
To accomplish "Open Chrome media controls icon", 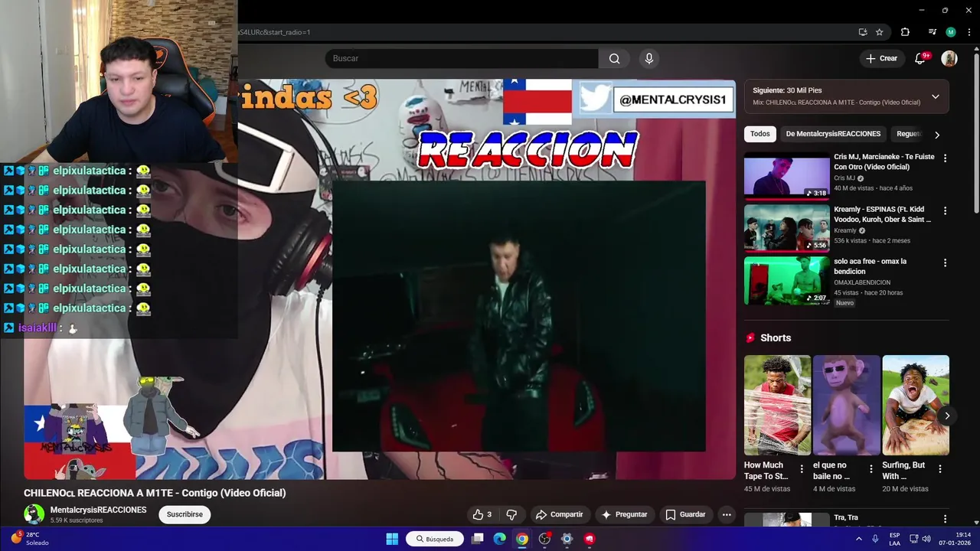I will coord(932,32).
